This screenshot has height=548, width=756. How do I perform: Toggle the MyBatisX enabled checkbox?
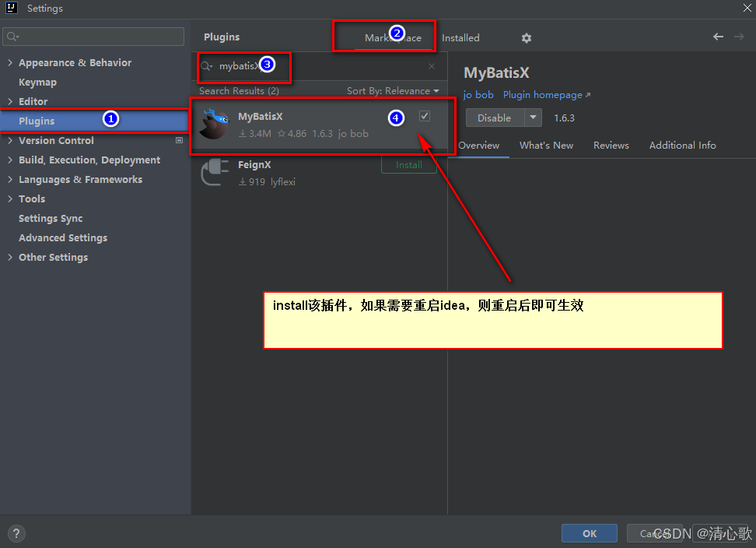pyautogui.click(x=425, y=116)
